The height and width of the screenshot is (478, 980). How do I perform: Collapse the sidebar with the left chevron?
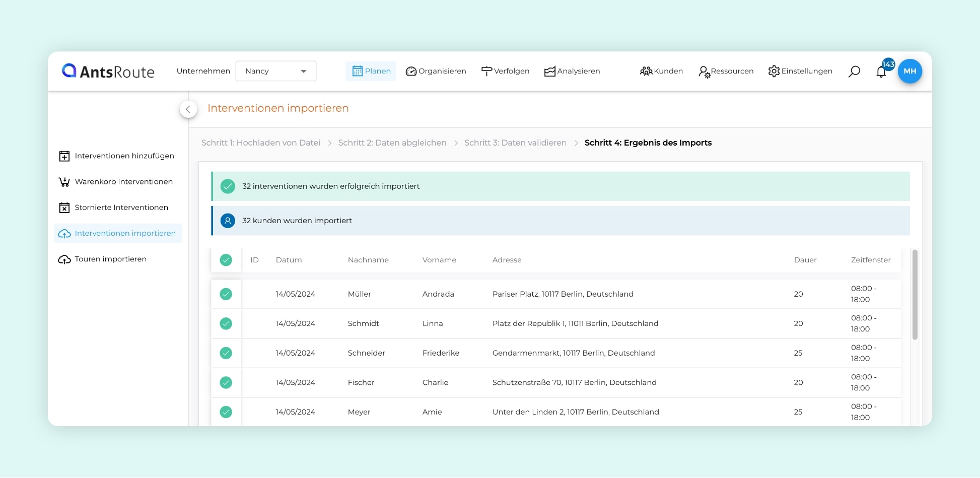click(188, 109)
